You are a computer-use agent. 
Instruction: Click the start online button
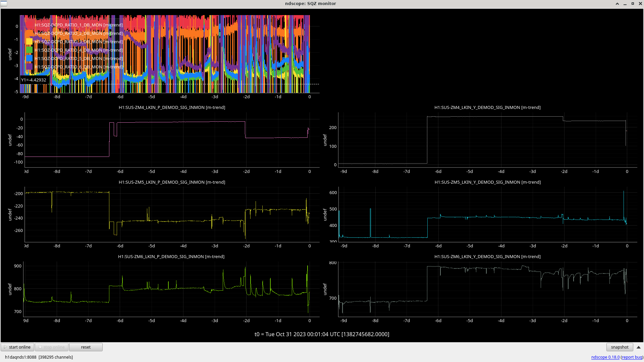(x=17, y=347)
